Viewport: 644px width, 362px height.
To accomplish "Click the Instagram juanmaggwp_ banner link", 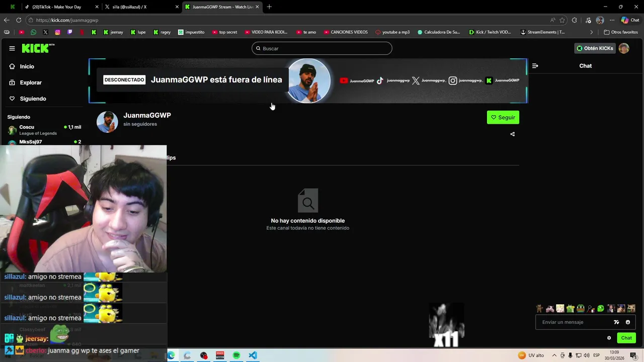I will click(465, 80).
